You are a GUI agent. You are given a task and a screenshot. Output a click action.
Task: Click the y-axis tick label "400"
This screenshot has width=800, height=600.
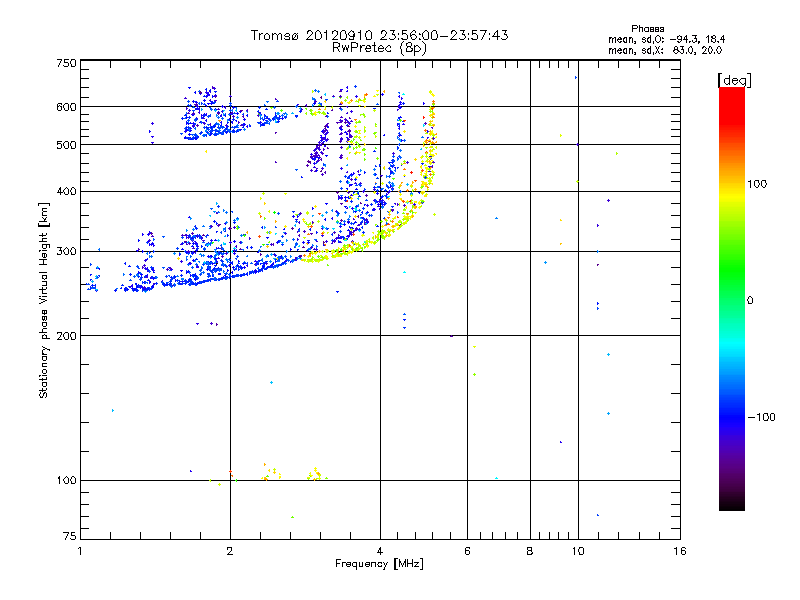pos(66,191)
